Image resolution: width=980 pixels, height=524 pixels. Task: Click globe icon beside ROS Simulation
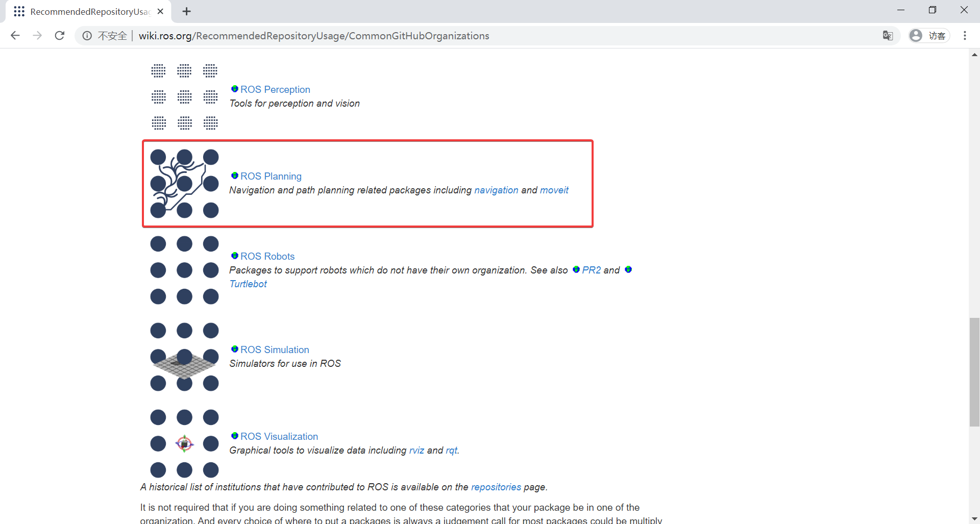pyautogui.click(x=235, y=349)
